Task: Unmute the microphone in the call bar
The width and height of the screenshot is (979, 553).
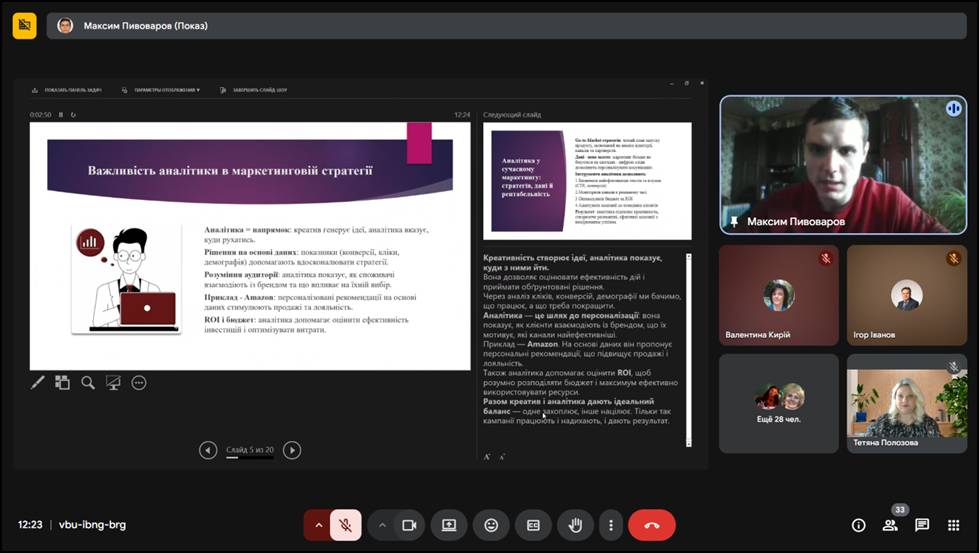Action: click(x=345, y=525)
